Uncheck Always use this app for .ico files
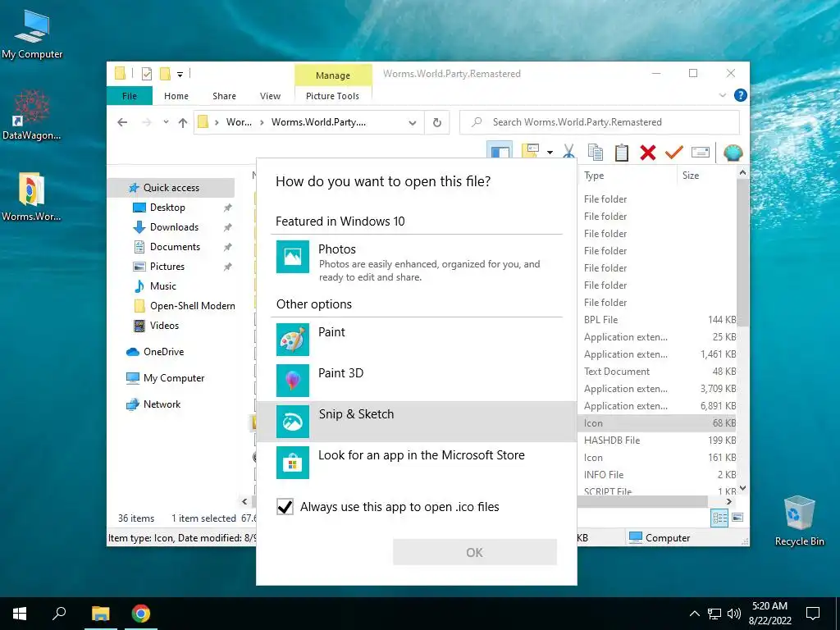 [285, 507]
